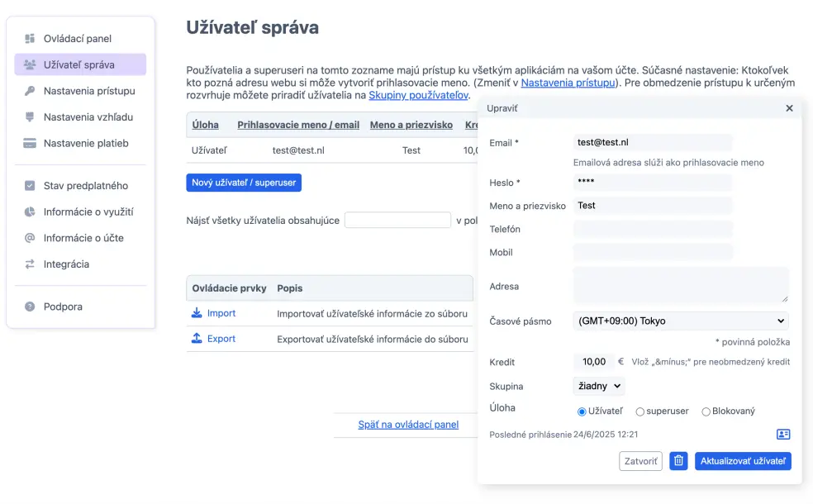This screenshot has height=504, width=813.
Task: Click the card icon for Nastavenie platieb
Action: (x=29, y=144)
